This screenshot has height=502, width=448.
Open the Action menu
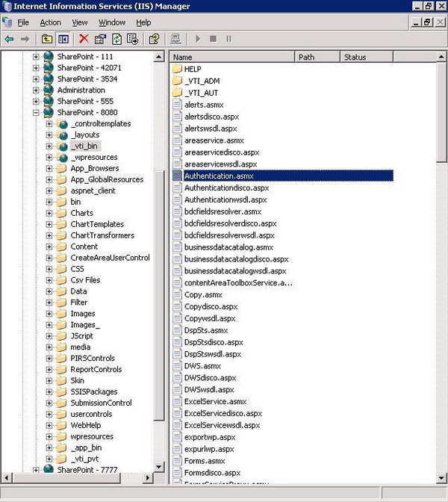click(50, 22)
